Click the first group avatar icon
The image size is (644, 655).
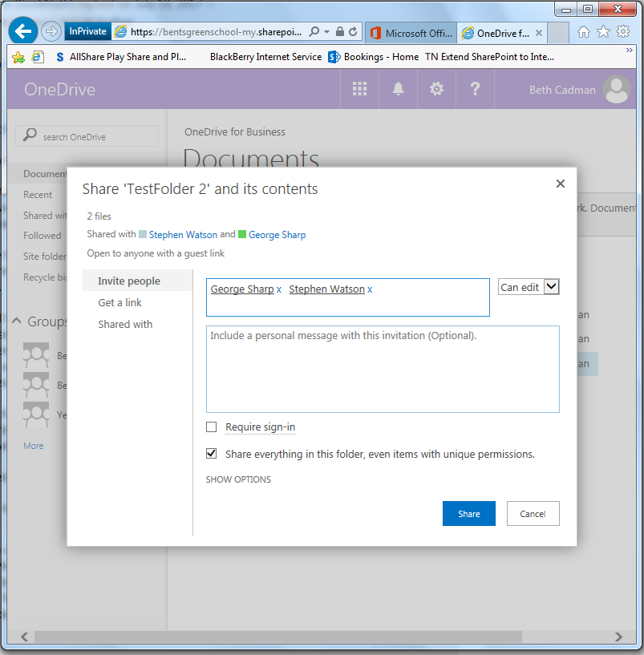(x=36, y=355)
